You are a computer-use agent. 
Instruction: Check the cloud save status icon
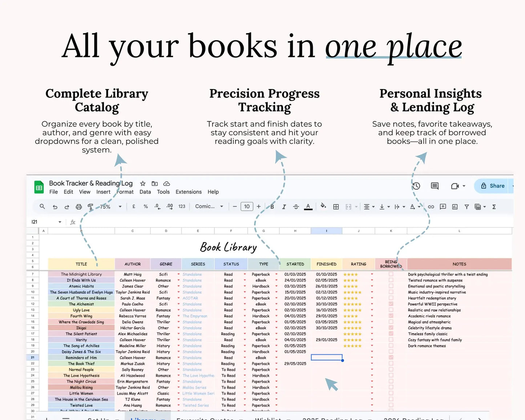pyautogui.click(x=166, y=183)
